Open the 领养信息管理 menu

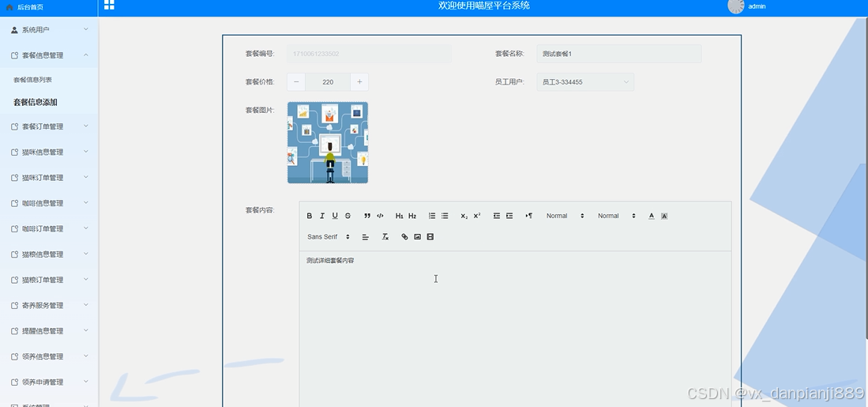click(x=49, y=356)
